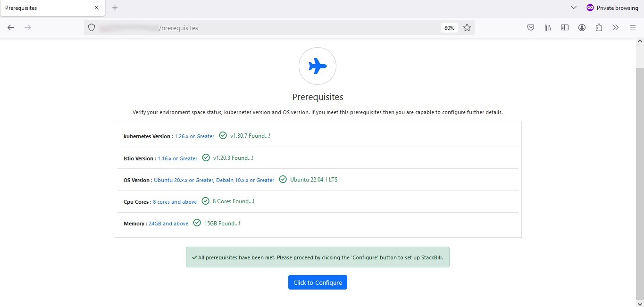This screenshot has width=644, height=307.
Task: Click the '15GB Found...!' result text
Action: pyautogui.click(x=222, y=224)
